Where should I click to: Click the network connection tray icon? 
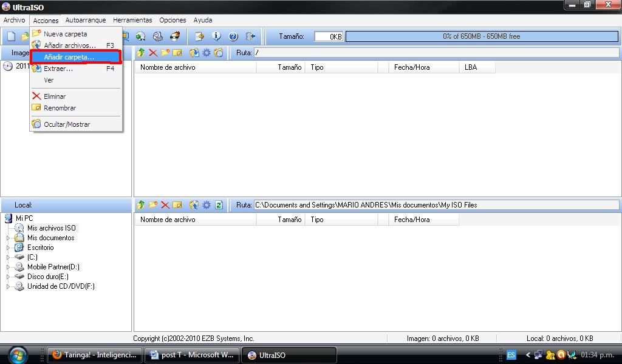pyautogui.click(x=538, y=355)
